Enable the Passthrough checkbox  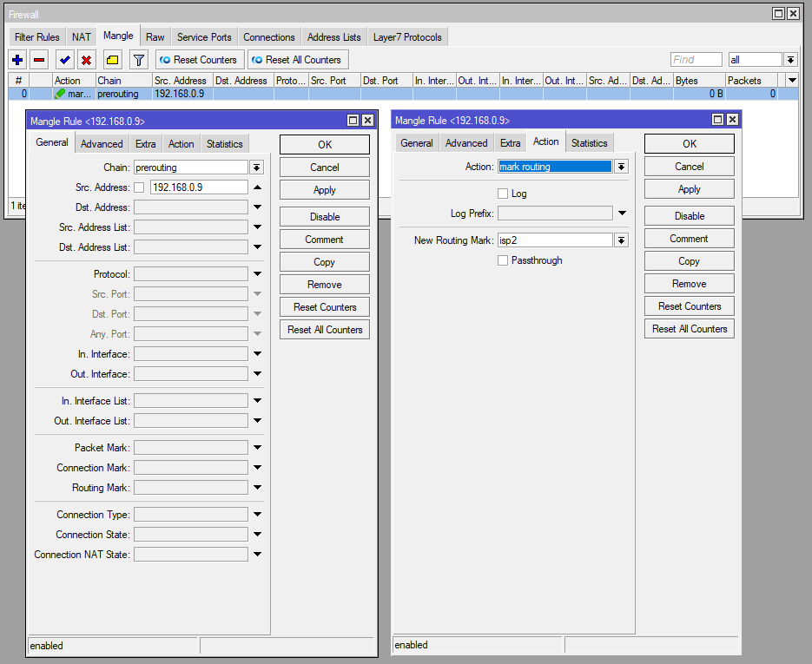pyautogui.click(x=502, y=260)
